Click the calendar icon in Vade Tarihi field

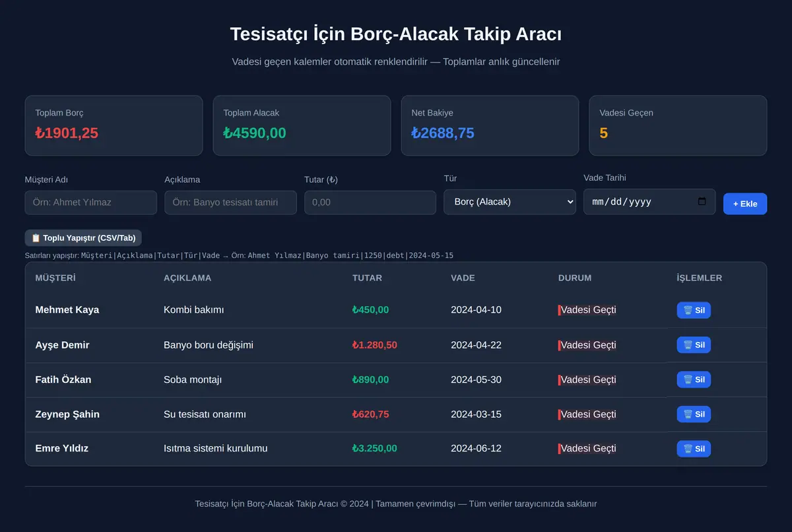pos(702,201)
